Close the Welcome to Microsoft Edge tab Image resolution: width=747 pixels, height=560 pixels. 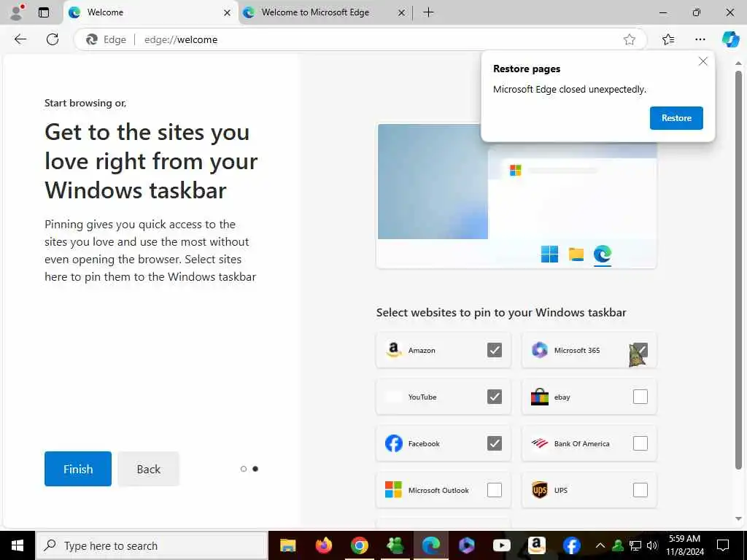tap(402, 13)
